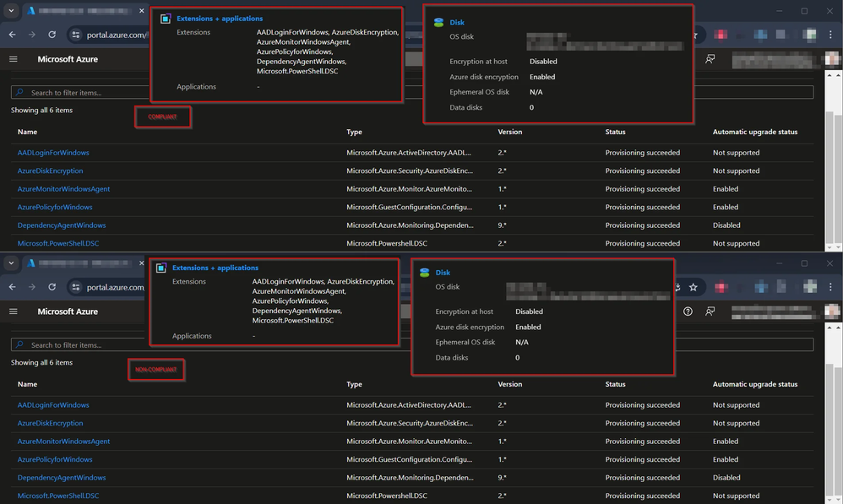
Task: Select 'Showing all 6 items' text in top window
Action: [41, 110]
